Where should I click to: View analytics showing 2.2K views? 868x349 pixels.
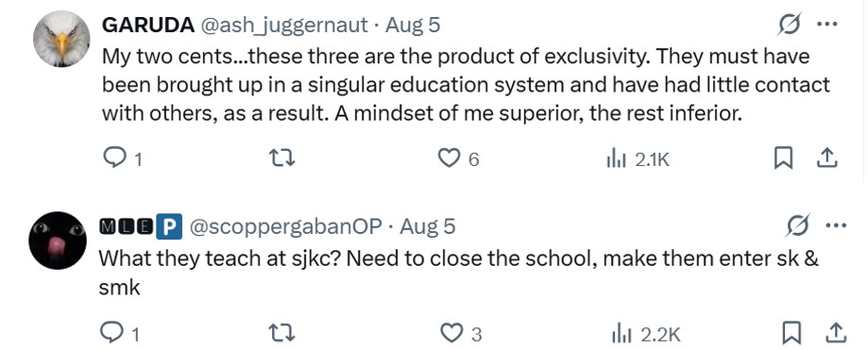645,334
